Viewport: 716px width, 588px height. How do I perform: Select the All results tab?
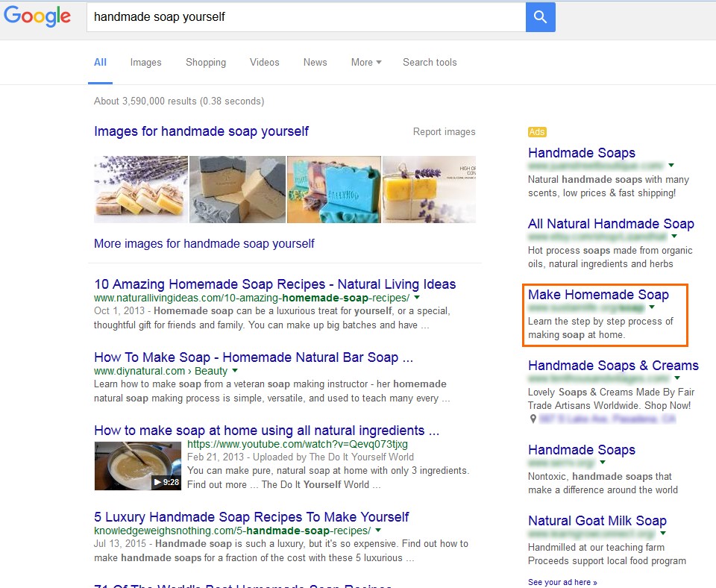pyautogui.click(x=100, y=62)
